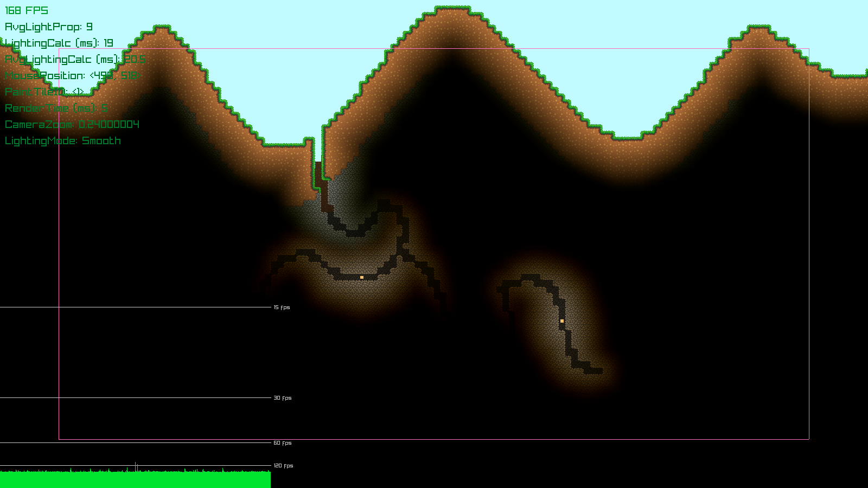Click the 60 Fps reference line label
Screen dimensions: 868x488
pyautogui.click(x=282, y=443)
